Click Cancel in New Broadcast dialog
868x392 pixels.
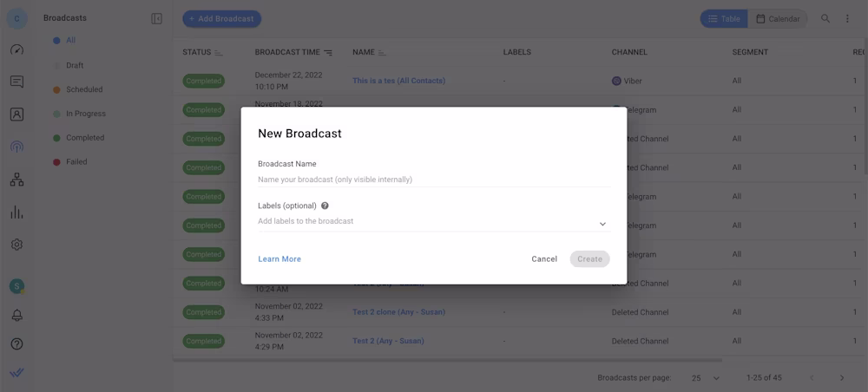pos(544,258)
